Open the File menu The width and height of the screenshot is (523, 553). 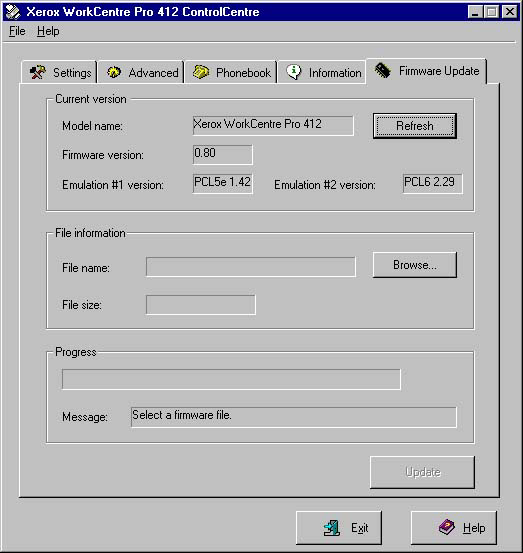point(17,31)
